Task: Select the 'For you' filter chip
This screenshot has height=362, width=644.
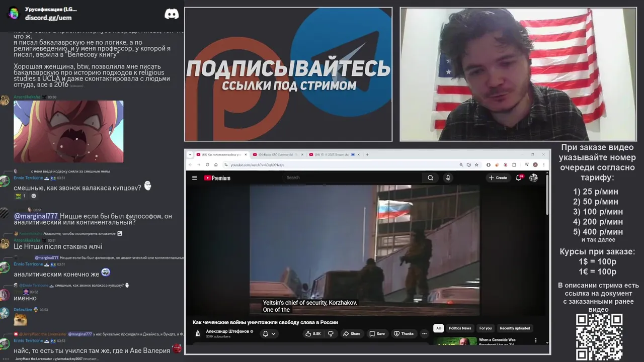Action: pos(486,328)
